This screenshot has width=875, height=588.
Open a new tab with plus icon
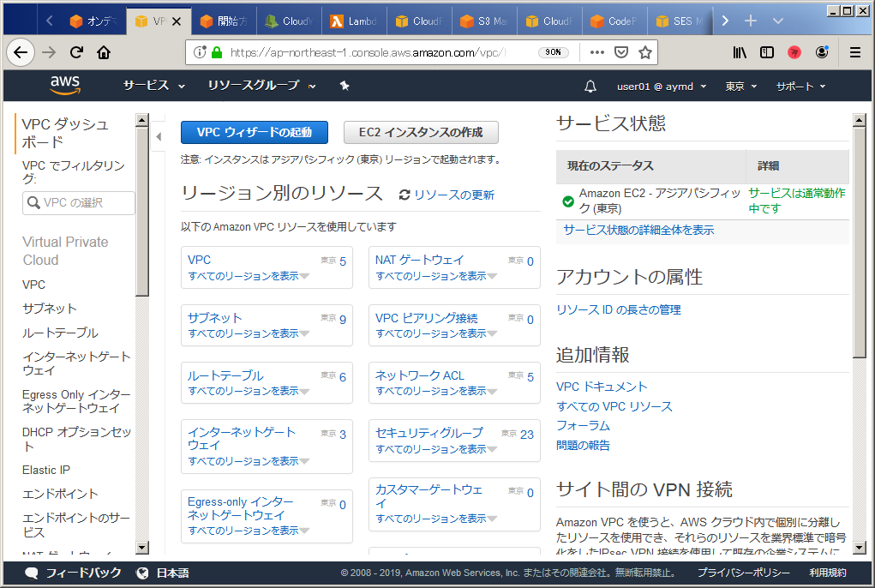tap(751, 21)
